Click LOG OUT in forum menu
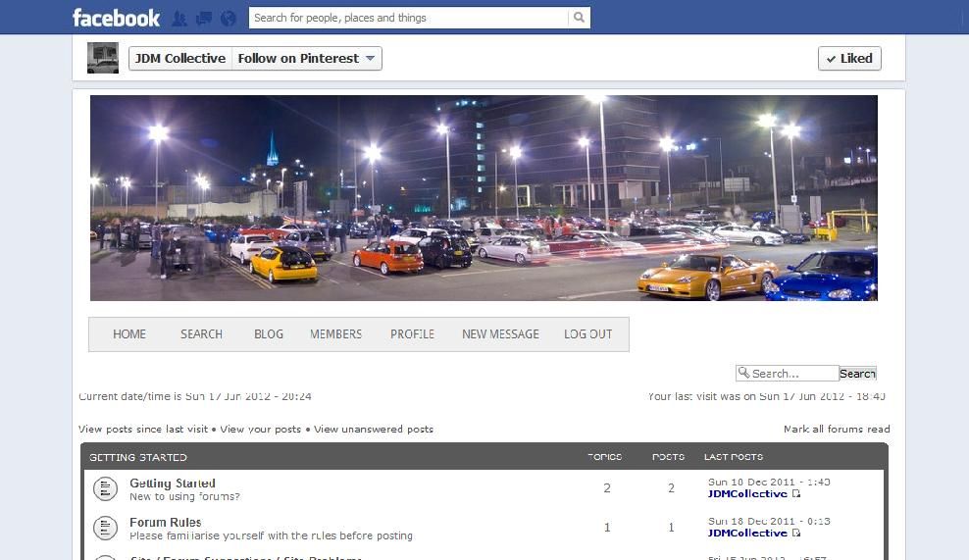969x560 pixels. pyautogui.click(x=587, y=334)
